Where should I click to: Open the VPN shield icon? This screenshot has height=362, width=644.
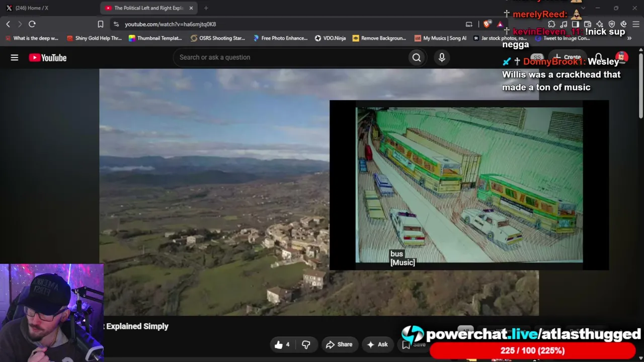[612, 24]
